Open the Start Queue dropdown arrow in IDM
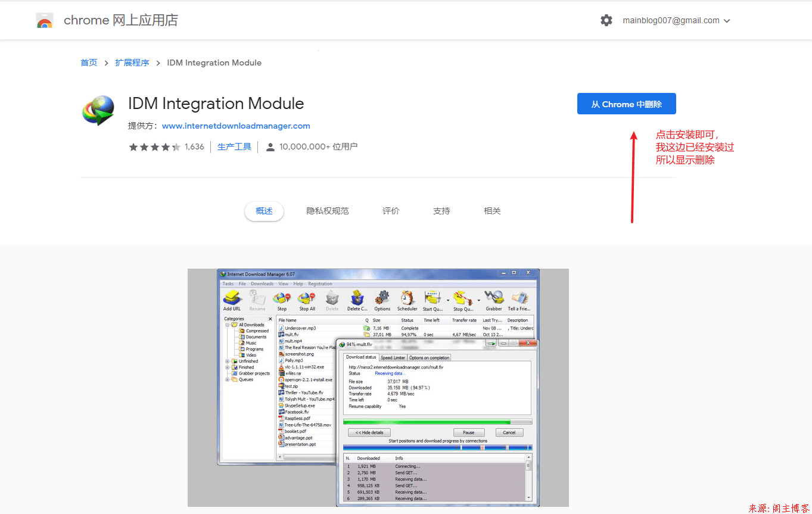This screenshot has height=514, width=812. [447, 300]
